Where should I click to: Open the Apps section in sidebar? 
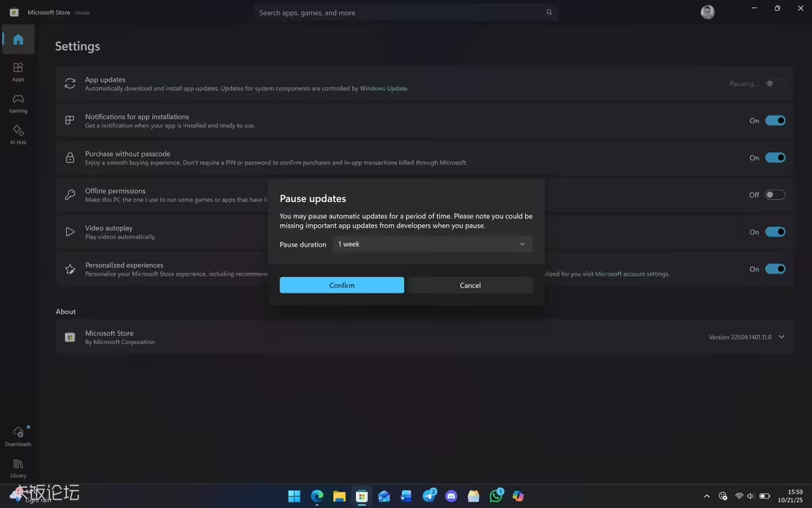point(18,71)
